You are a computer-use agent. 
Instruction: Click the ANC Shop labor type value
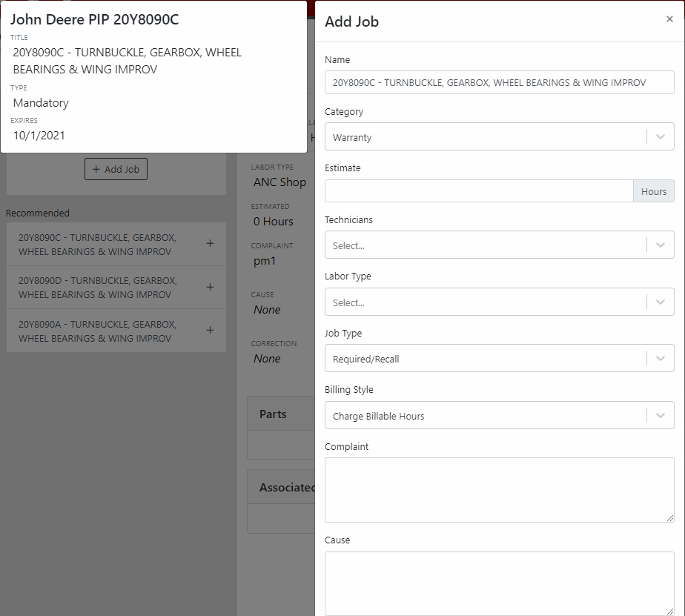[279, 182]
